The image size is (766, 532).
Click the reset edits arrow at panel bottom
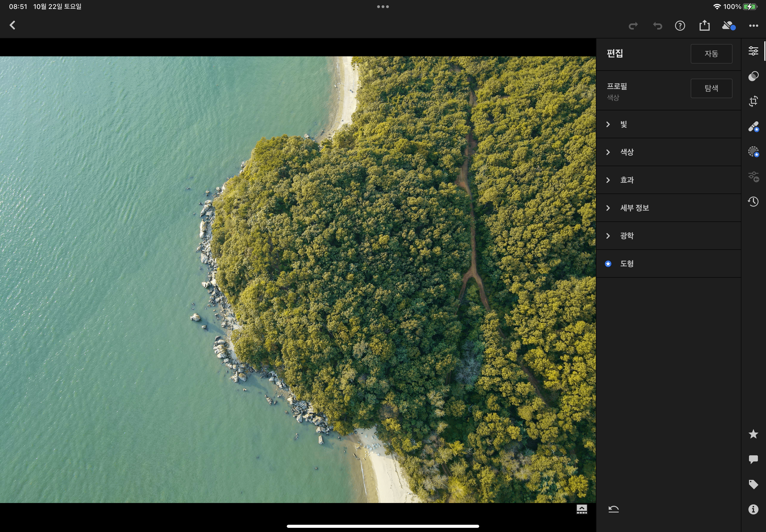[x=613, y=509]
